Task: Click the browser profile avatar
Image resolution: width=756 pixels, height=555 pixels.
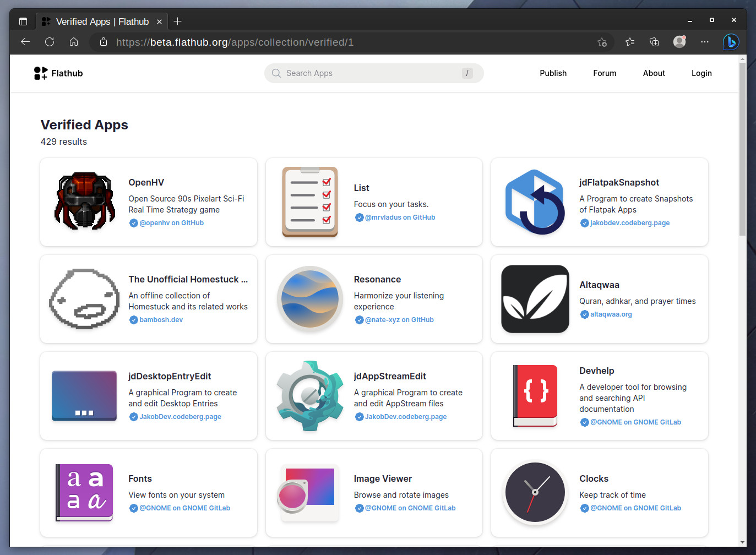Action: 679,42
